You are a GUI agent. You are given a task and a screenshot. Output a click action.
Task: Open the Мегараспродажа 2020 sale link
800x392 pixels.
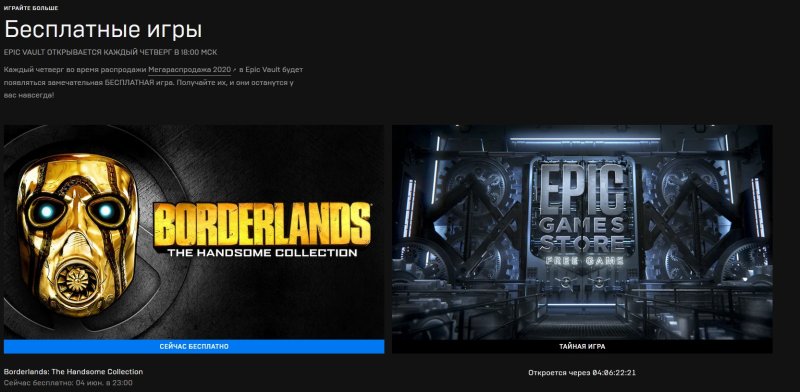click(189, 69)
